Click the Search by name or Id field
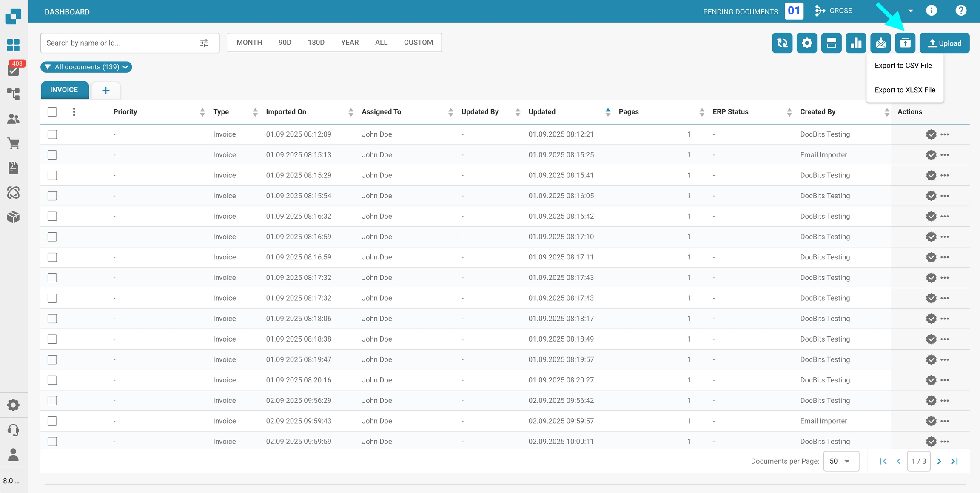 tap(119, 43)
